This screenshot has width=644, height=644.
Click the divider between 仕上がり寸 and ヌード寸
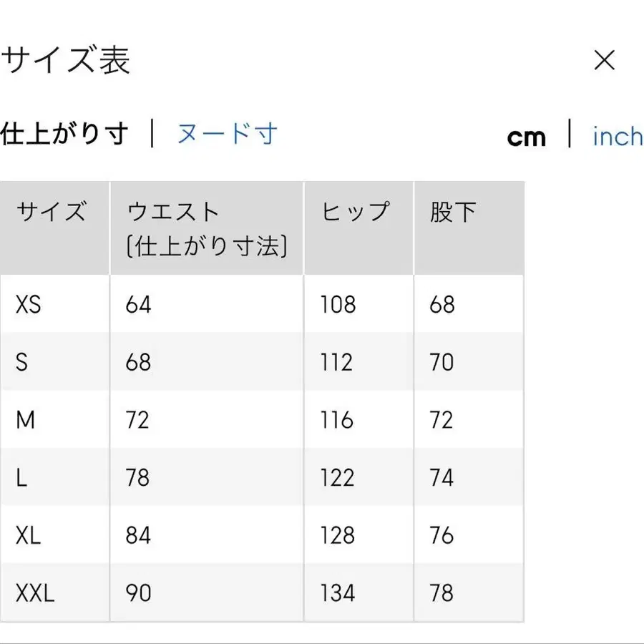153,133
